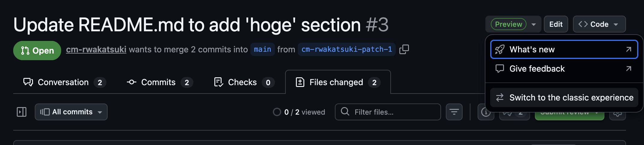The height and width of the screenshot is (145, 644).
Task: Select Switch to the classic experience
Action: pos(571,97)
